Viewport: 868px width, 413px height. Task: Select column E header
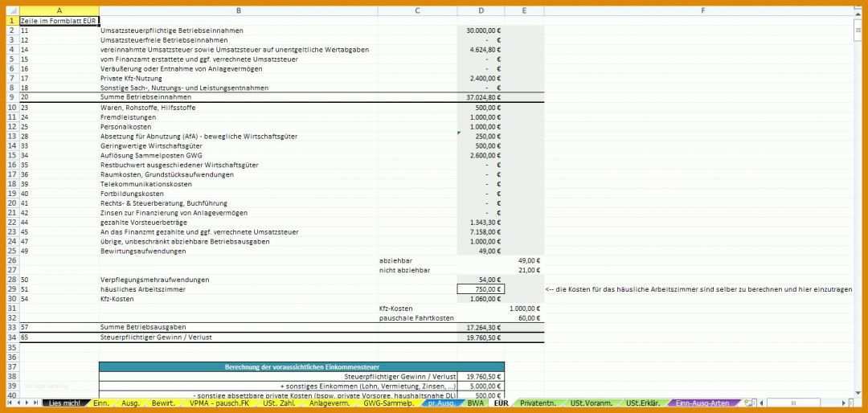click(524, 10)
